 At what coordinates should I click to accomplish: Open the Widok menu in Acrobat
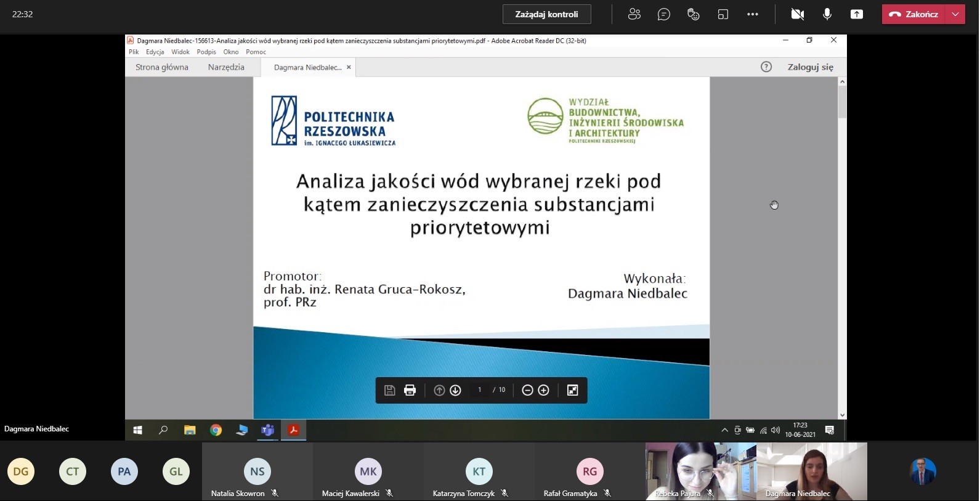point(180,52)
